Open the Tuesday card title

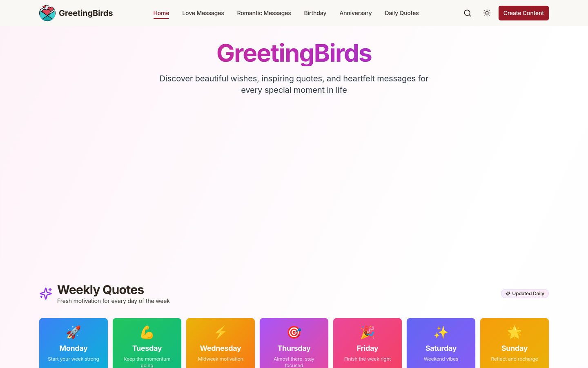click(147, 348)
